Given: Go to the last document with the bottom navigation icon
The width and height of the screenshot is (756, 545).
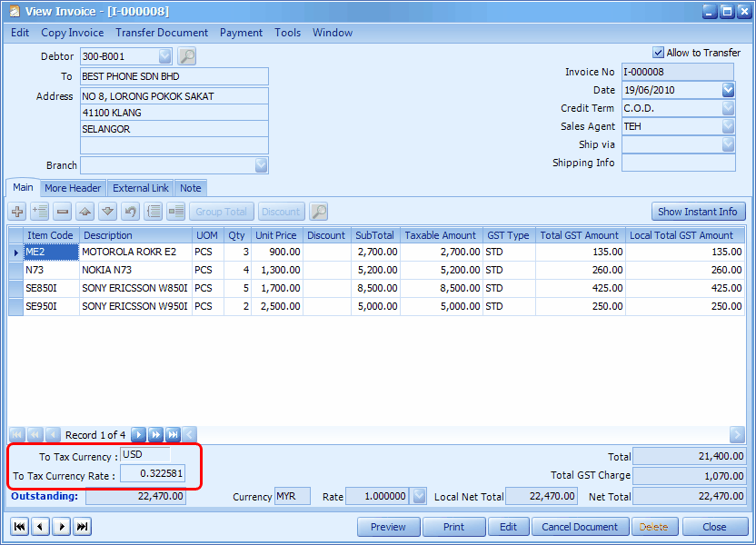Looking at the screenshot, I should pos(82,527).
